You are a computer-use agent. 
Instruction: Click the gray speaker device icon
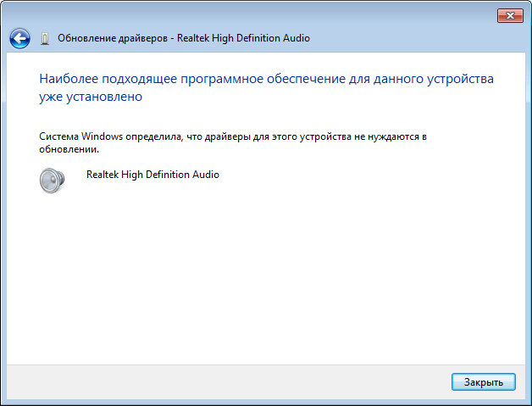click(x=53, y=180)
